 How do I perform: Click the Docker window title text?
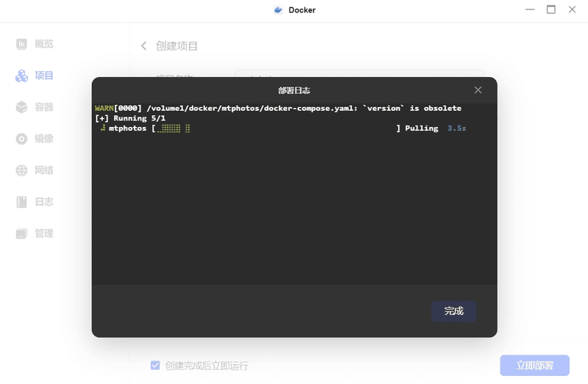(x=302, y=10)
